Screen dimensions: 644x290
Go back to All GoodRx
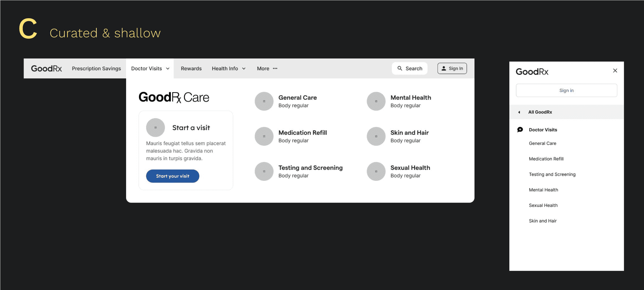(x=566, y=112)
